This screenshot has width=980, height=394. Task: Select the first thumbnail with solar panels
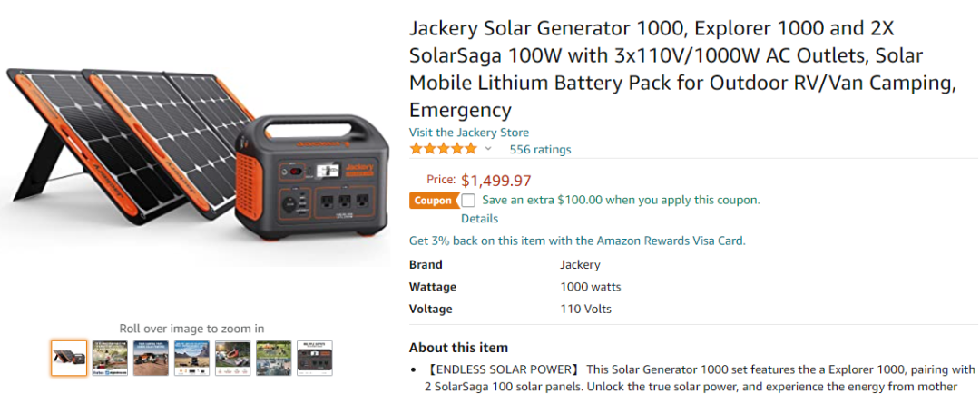point(69,358)
